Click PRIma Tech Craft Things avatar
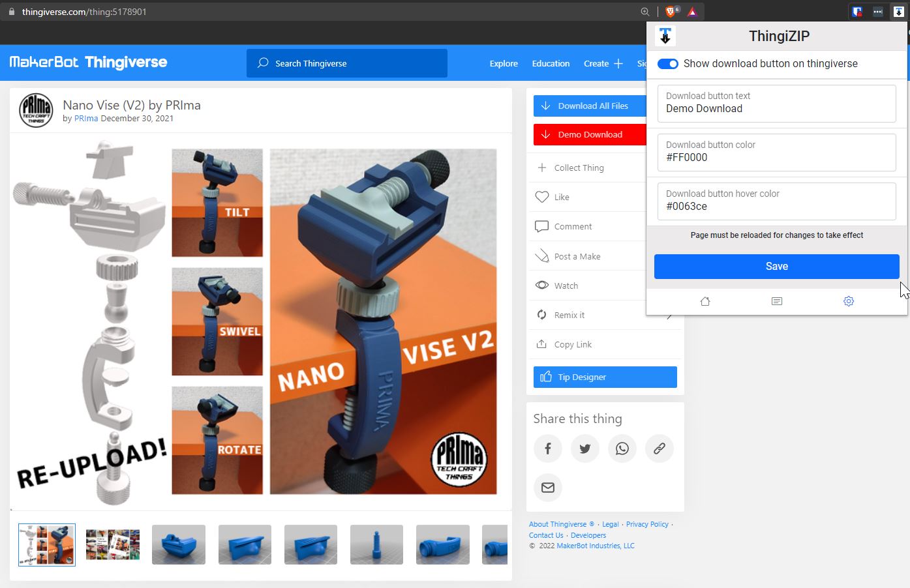This screenshot has width=910, height=588. (37, 110)
